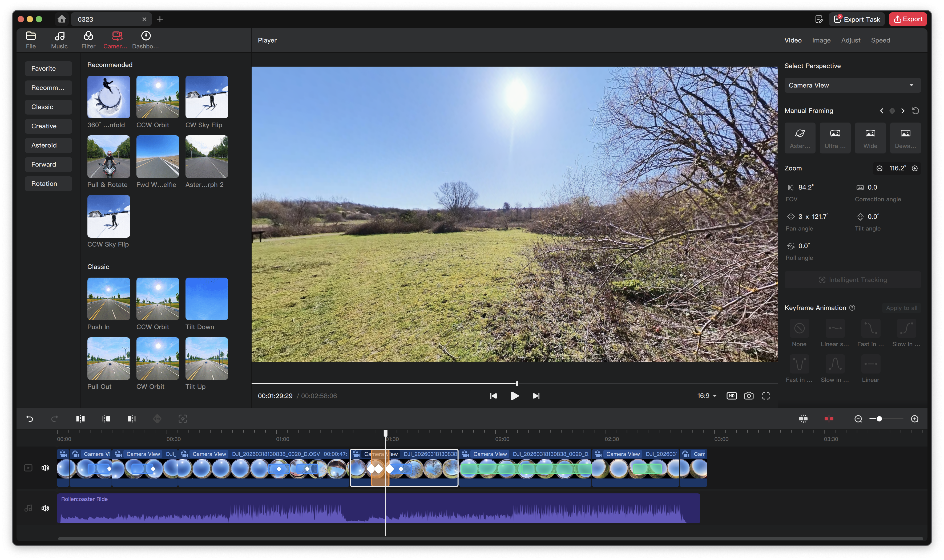Image resolution: width=944 pixels, height=560 pixels.
Task: Enter fullscreen player mode
Action: coord(766,396)
